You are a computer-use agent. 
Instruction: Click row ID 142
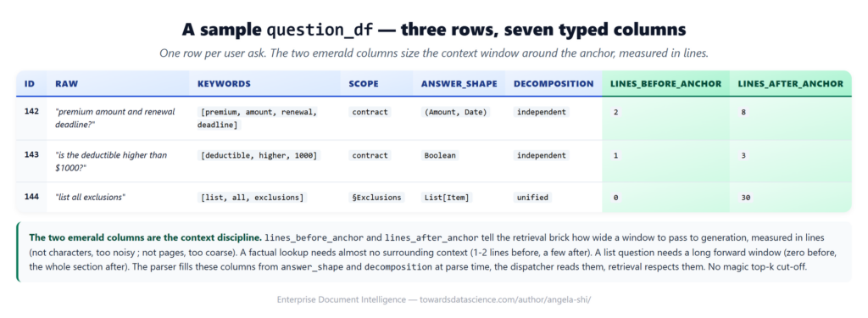pyautogui.click(x=31, y=111)
